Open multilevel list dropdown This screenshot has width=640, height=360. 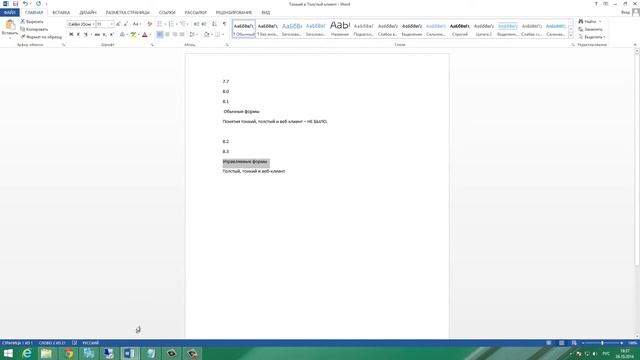click(187, 24)
